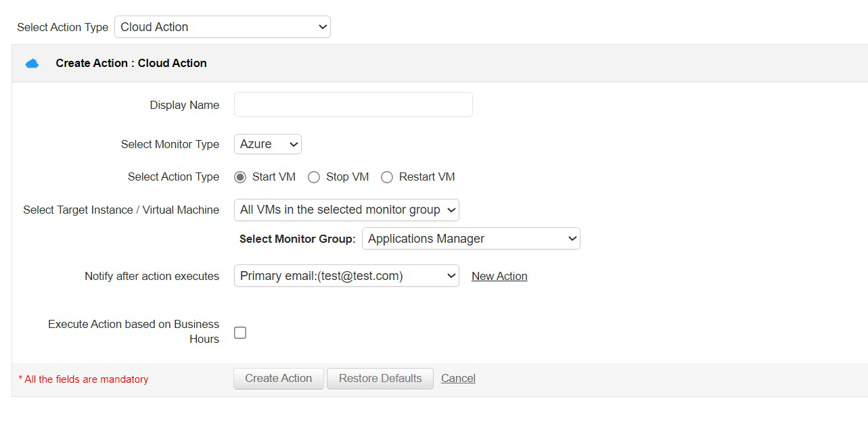Enable Execute Action based on Business Hours
The width and height of the screenshot is (868, 447).
239,332
